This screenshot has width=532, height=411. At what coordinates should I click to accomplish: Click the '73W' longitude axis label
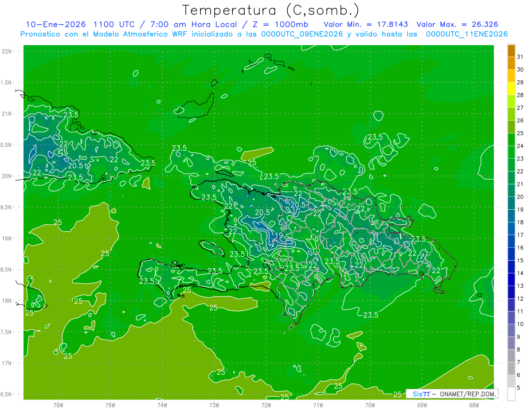coord(214,405)
